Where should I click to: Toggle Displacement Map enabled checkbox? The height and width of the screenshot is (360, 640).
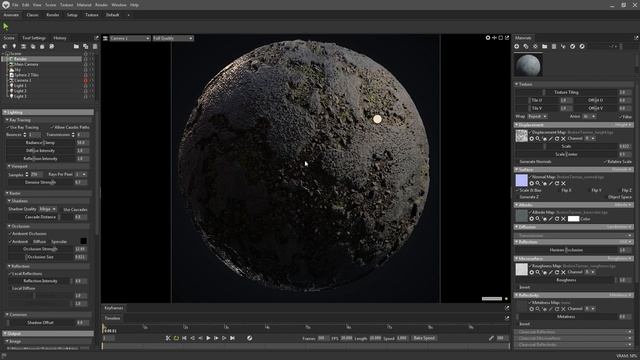tap(530, 132)
